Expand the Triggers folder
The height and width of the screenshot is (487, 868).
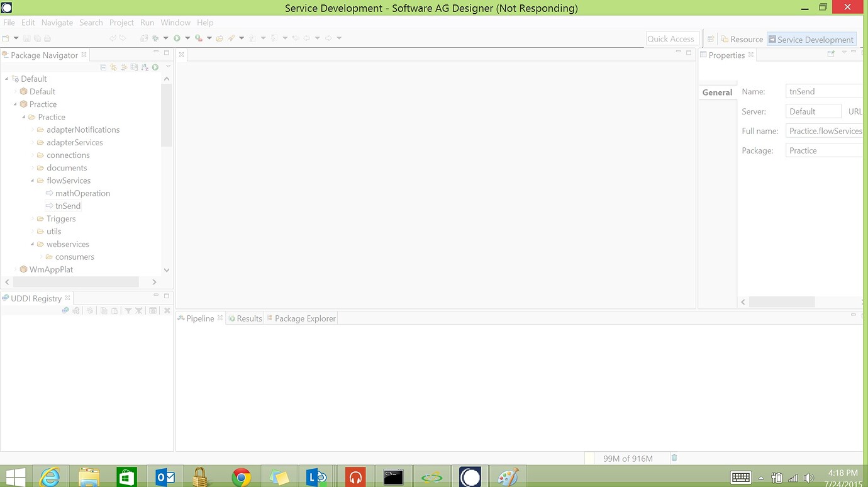[x=33, y=218]
